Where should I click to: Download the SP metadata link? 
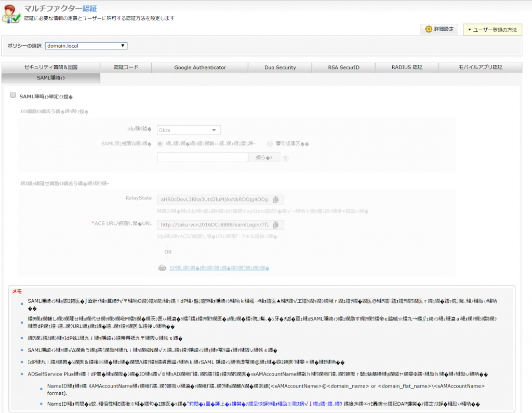coord(219,268)
